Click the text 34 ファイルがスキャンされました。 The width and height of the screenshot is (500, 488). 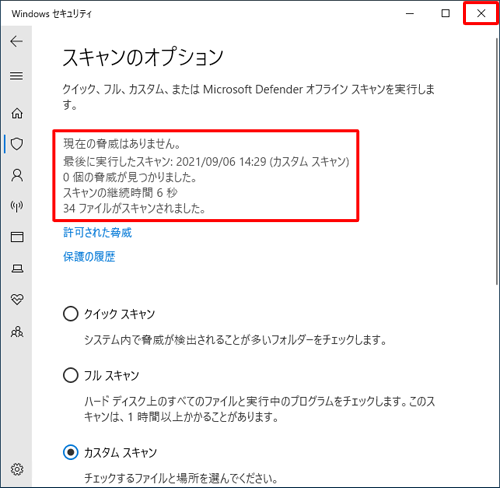coord(134,208)
